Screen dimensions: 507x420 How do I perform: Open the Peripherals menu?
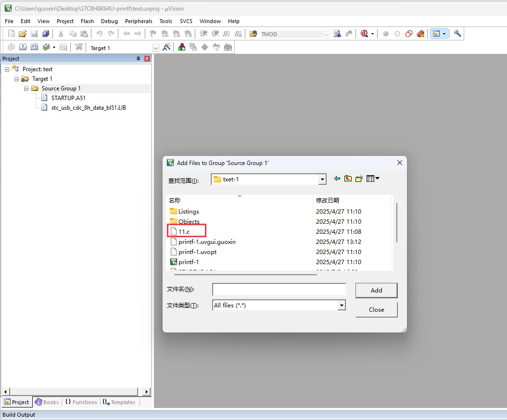point(139,21)
